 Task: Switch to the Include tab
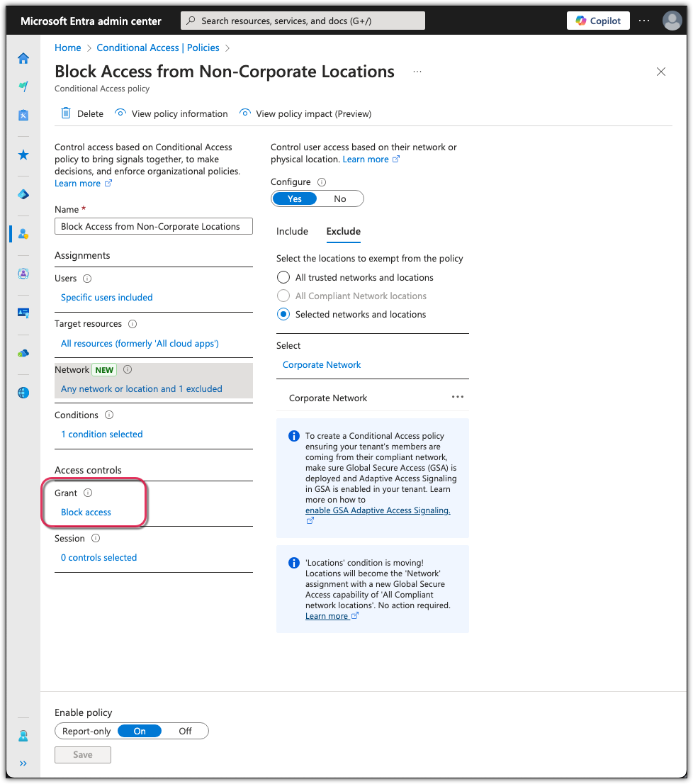point(292,232)
